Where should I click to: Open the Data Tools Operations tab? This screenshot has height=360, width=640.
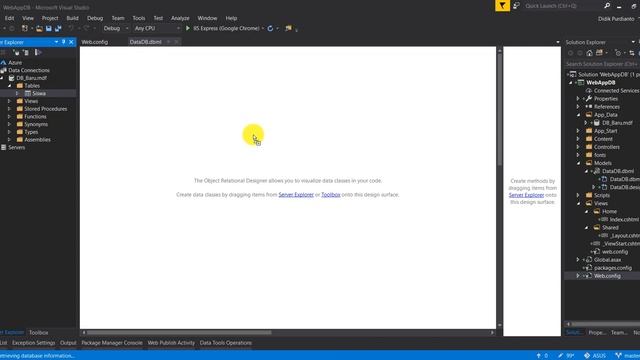point(226,343)
